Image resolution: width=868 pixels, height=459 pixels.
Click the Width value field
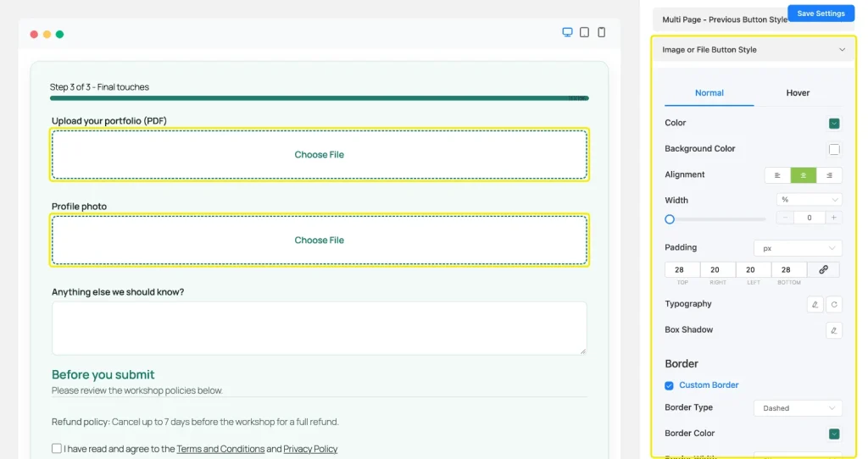809,218
